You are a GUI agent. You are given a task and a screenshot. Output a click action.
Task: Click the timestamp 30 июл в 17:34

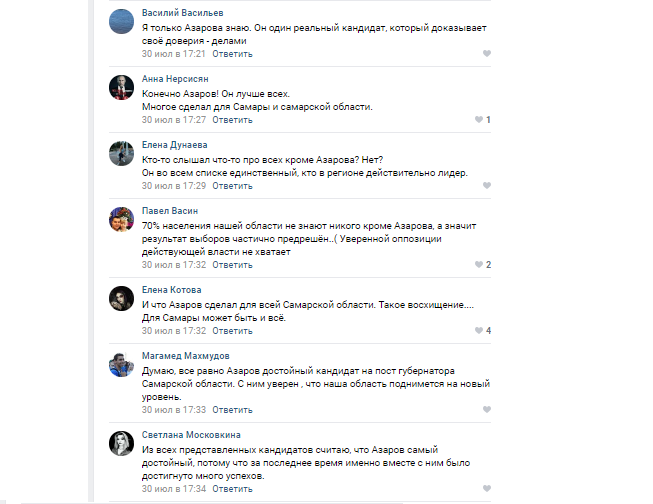point(173,489)
